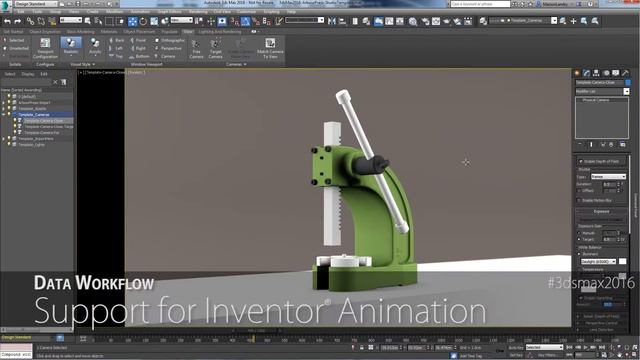Click the Rectangular Selection Region icon

(x=109, y=21)
